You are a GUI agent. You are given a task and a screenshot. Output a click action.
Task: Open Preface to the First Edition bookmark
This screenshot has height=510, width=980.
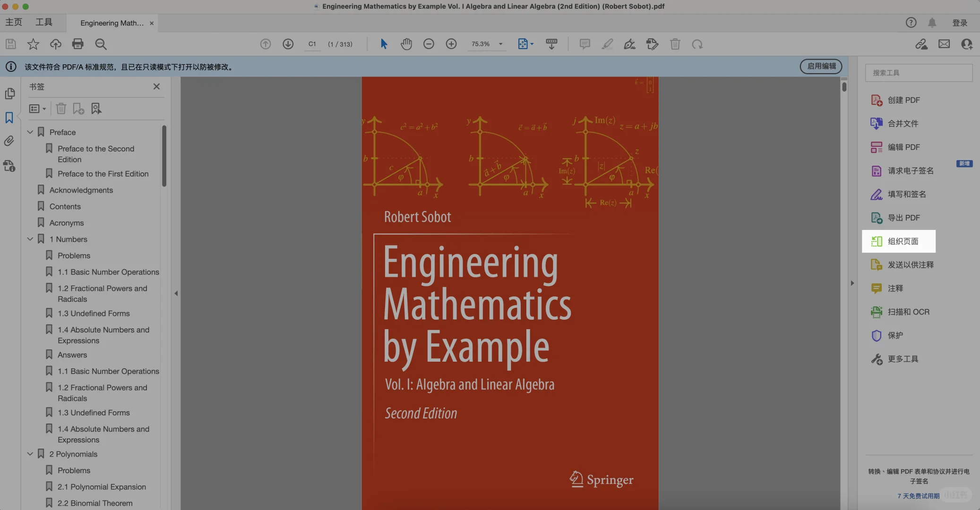tap(103, 173)
